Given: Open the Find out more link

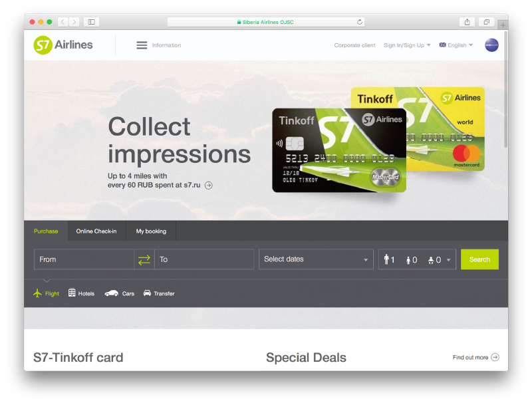Looking at the screenshot, I should coord(475,358).
